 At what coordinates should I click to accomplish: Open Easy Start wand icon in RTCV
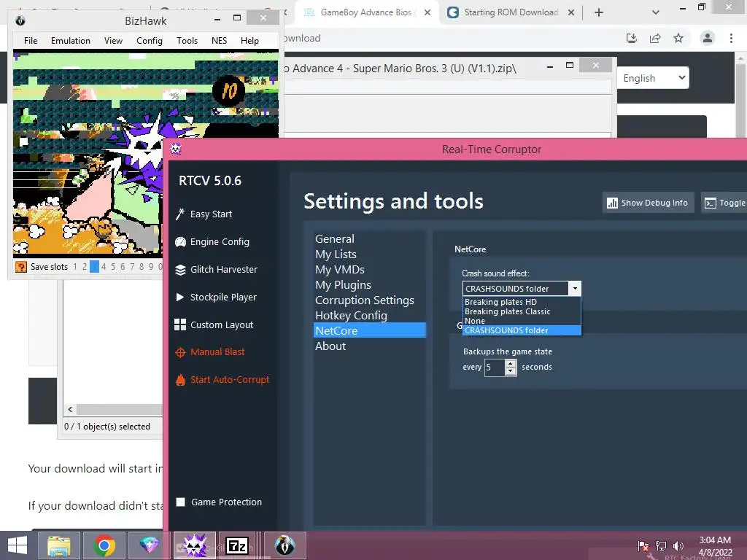pyautogui.click(x=180, y=214)
